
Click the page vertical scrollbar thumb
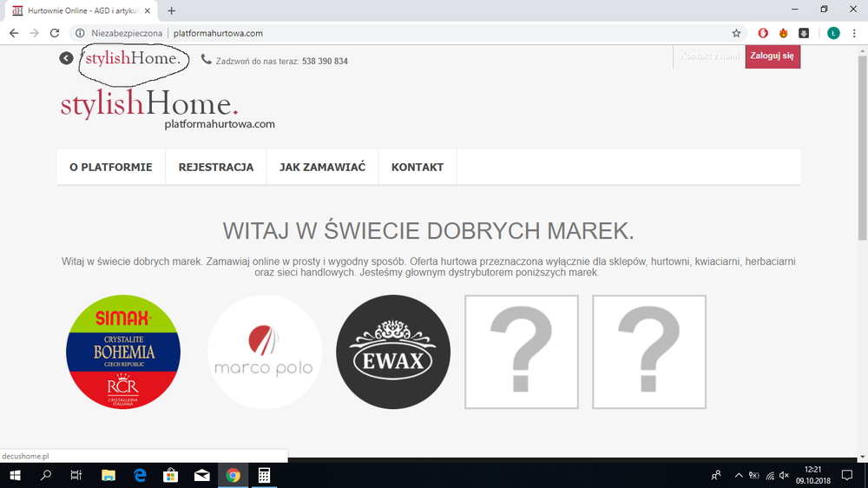[863, 148]
